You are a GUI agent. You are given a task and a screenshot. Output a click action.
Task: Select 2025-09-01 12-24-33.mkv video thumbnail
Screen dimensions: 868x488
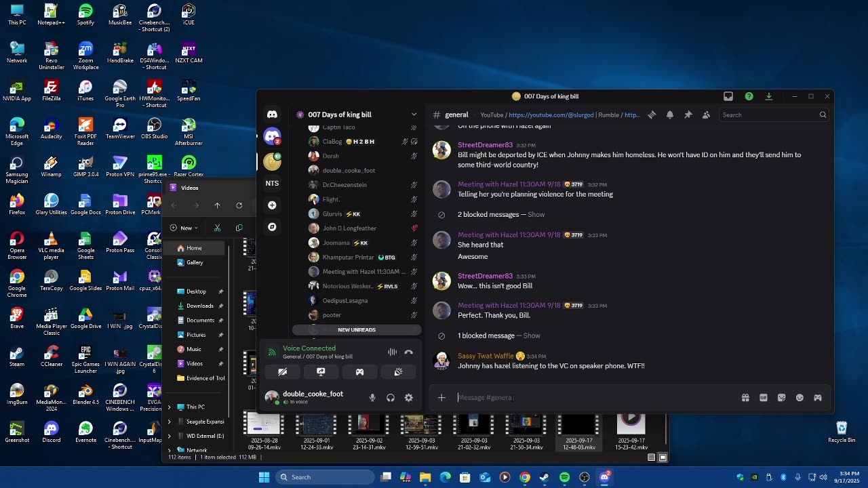coord(317,431)
